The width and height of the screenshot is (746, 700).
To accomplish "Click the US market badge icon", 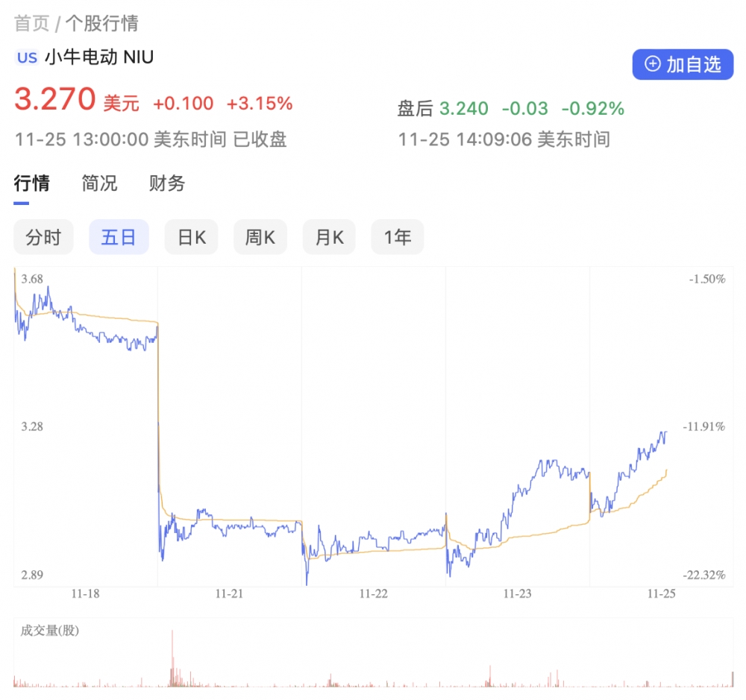I will click(x=27, y=57).
